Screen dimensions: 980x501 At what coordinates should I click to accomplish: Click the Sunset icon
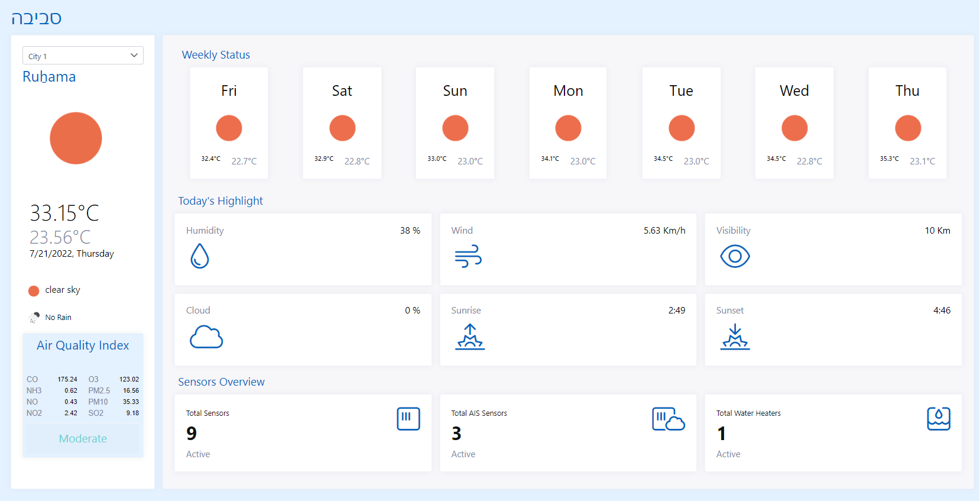735,337
